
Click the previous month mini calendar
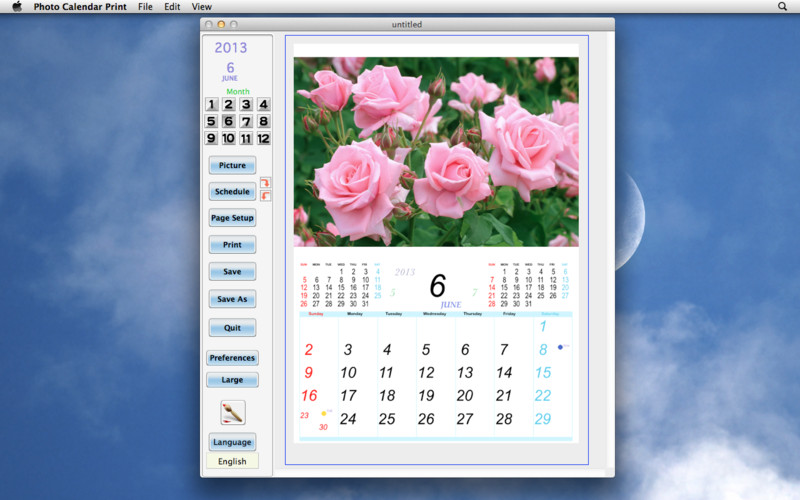[340, 285]
